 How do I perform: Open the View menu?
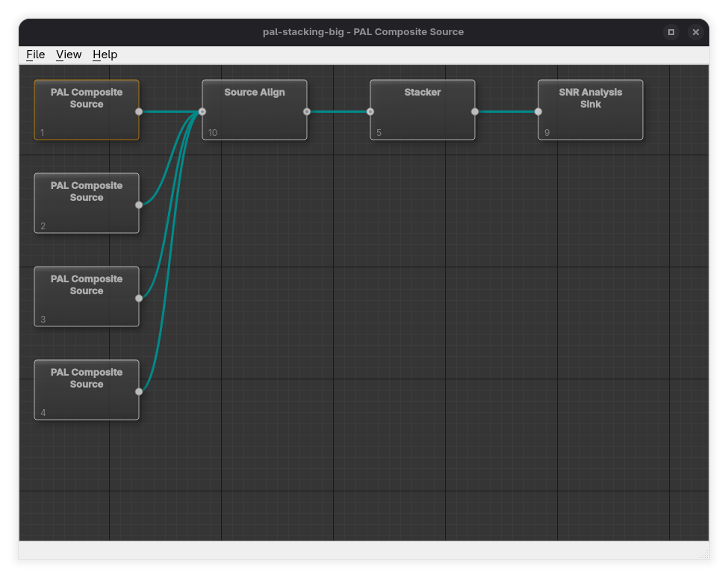[69, 55]
